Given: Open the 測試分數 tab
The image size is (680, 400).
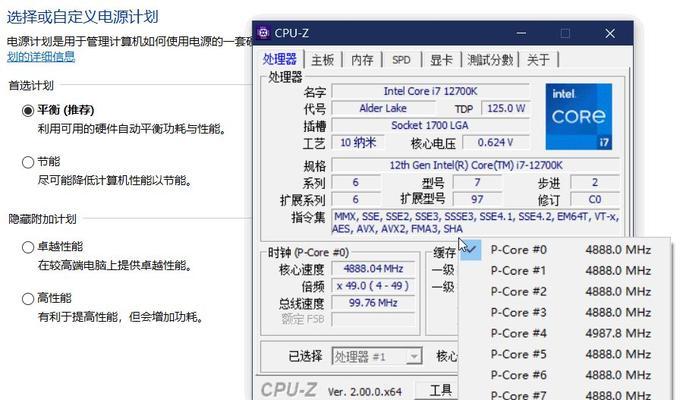Looking at the screenshot, I should [x=490, y=60].
